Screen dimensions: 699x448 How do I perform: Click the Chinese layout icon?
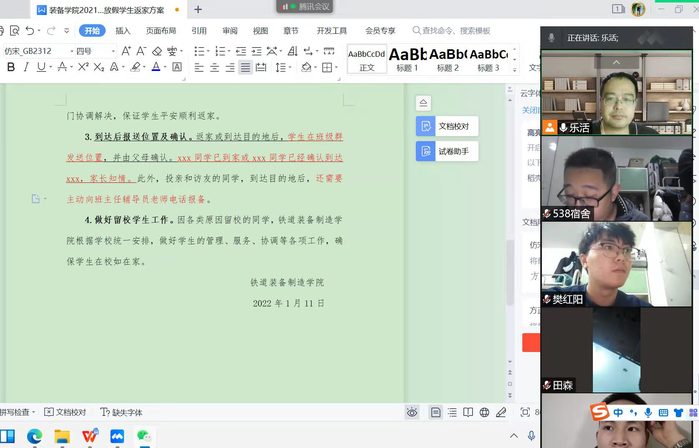(271, 51)
